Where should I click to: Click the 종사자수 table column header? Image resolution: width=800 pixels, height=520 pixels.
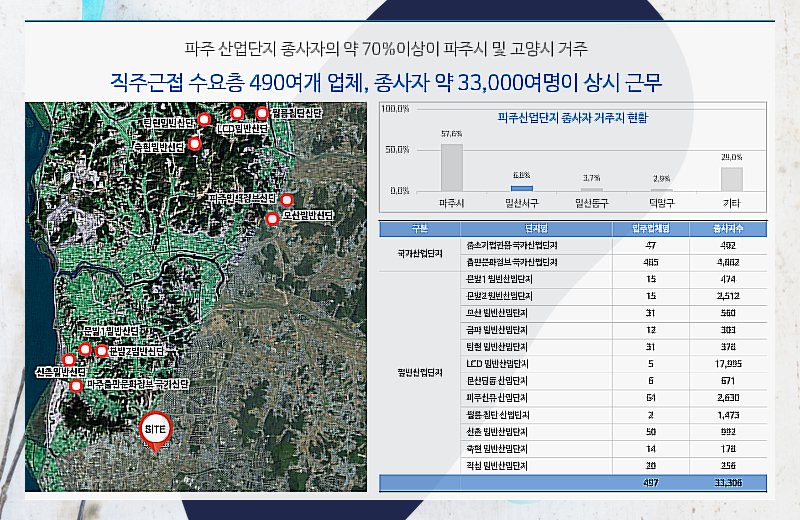728,229
